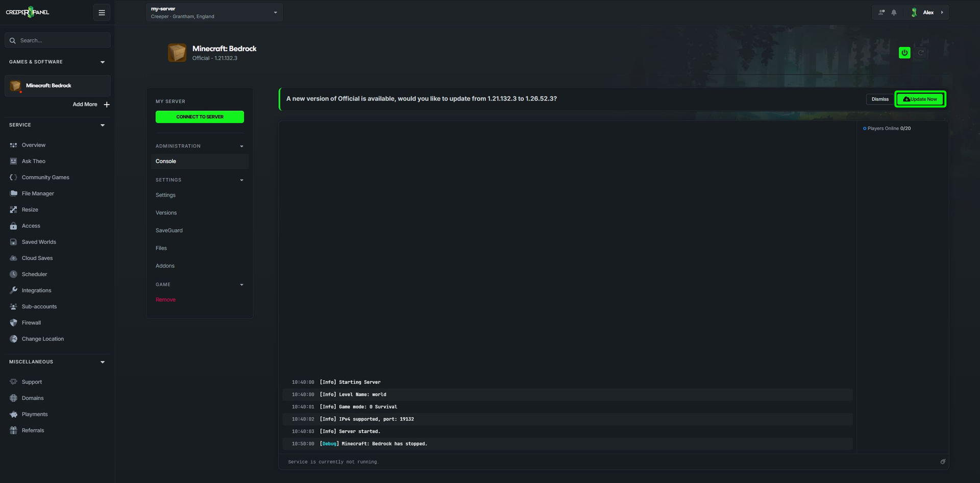Viewport: 980px width, 483px height.
Task: Collapse the Administration group
Action: [241, 147]
